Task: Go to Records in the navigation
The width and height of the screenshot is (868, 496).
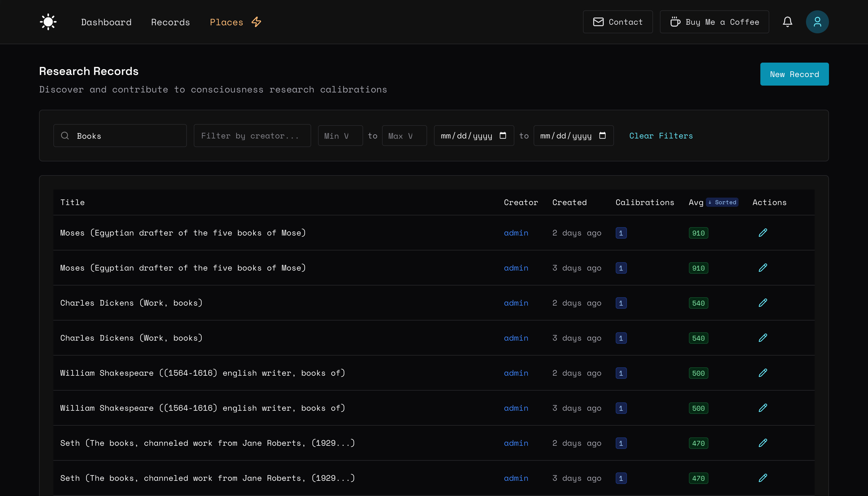Action: pyautogui.click(x=170, y=22)
